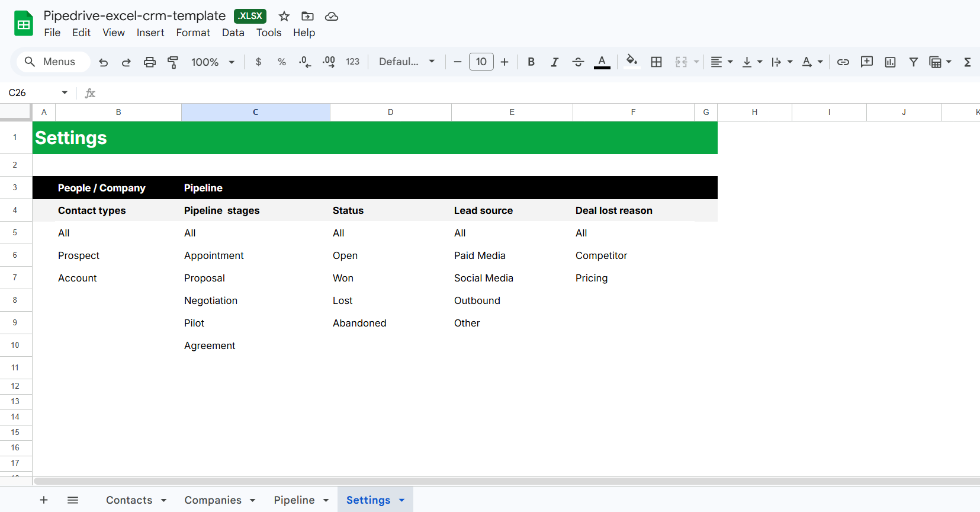Image resolution: width=980 pixels, height=512 pixels.
Task: Open the File menu
Action: click(x=52, y=33)
